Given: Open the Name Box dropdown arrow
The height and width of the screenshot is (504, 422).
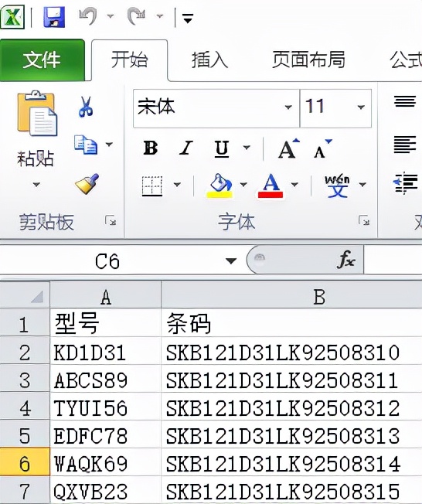Looking at the screenshot, I should 231,261.
